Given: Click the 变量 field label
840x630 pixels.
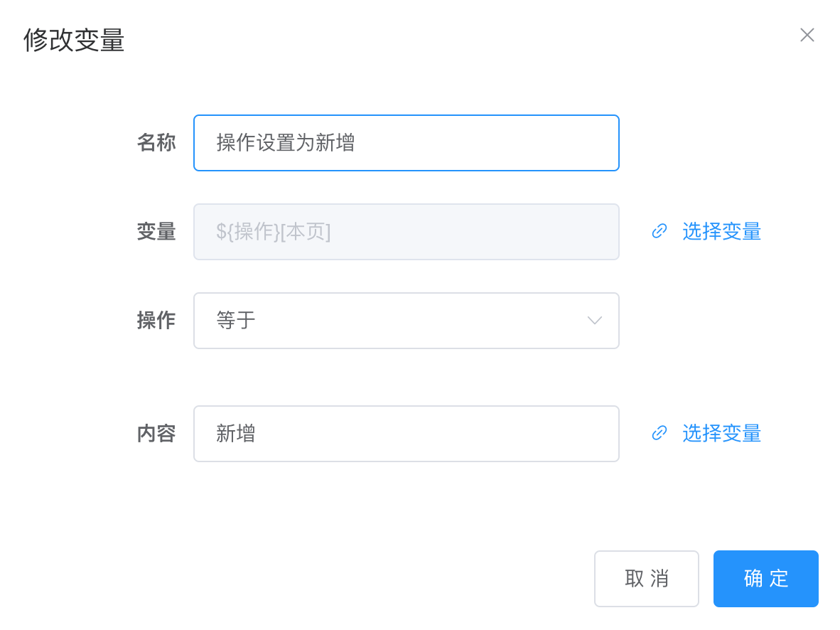Looking at the screenshot, I should click(x=156, y=232).
